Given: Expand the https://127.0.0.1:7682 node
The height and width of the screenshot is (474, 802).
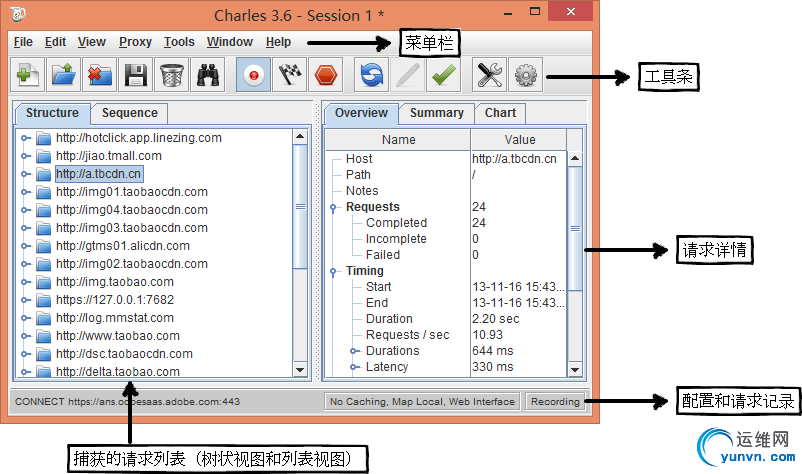Looking at the screenshot, I should 25,300.
